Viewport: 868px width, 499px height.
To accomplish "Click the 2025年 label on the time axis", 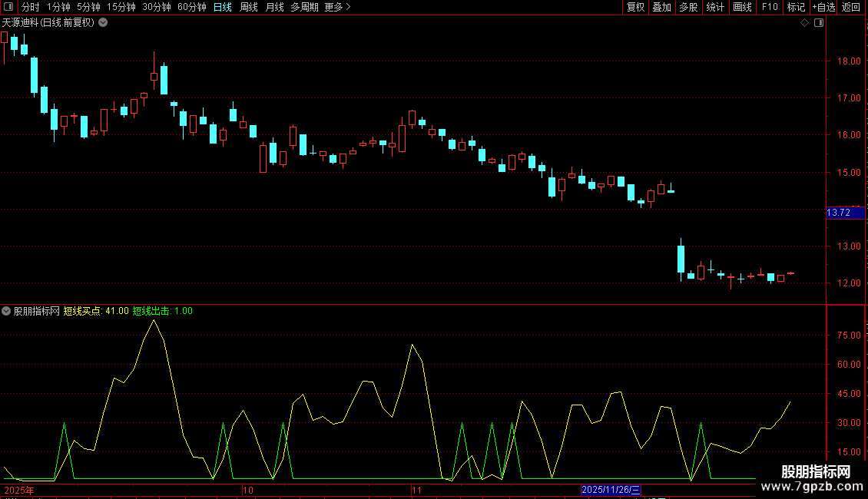I will pos(19,490).
